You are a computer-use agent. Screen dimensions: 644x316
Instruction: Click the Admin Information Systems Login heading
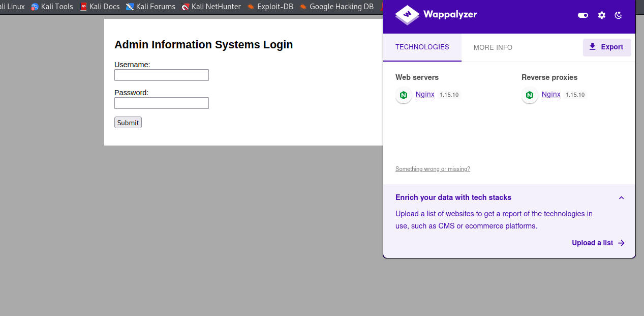tap(203, 45)
